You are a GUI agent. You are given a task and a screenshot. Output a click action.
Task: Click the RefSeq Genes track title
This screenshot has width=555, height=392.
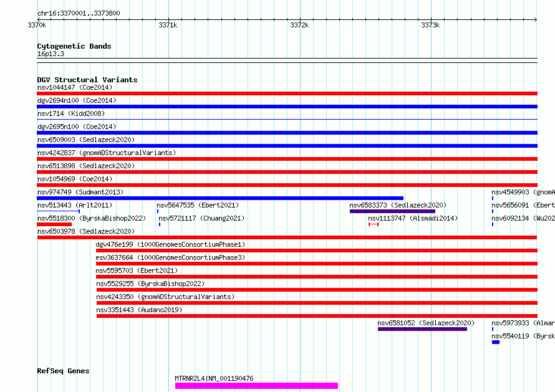tap(63, 371)
